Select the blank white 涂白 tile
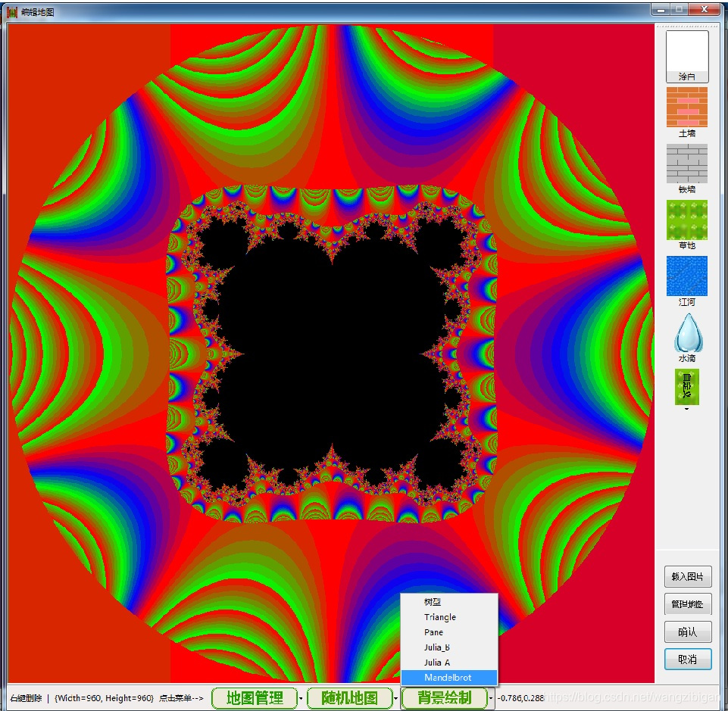The width and height of the screenshot is (728, 711). [687, 56]
